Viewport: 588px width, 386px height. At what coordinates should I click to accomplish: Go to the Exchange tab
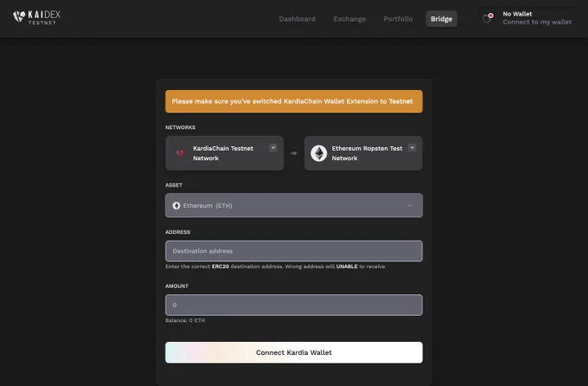coord(349,19)
